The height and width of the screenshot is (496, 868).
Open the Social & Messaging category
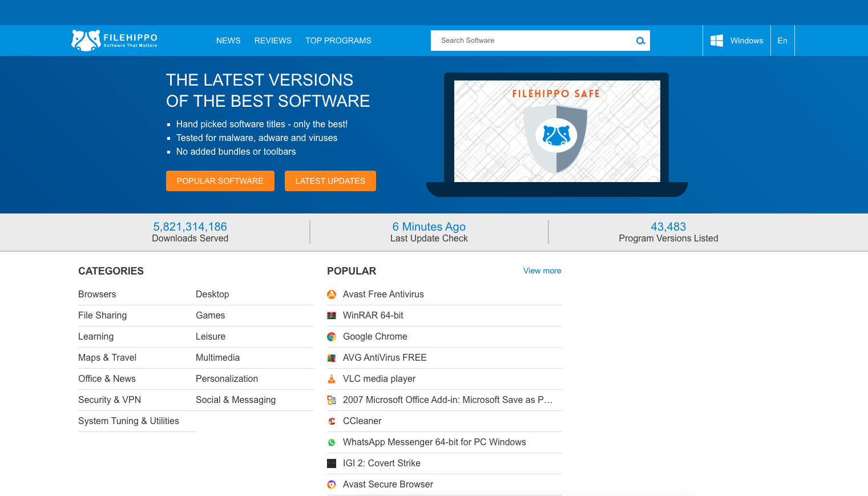(x=236, y=400)
